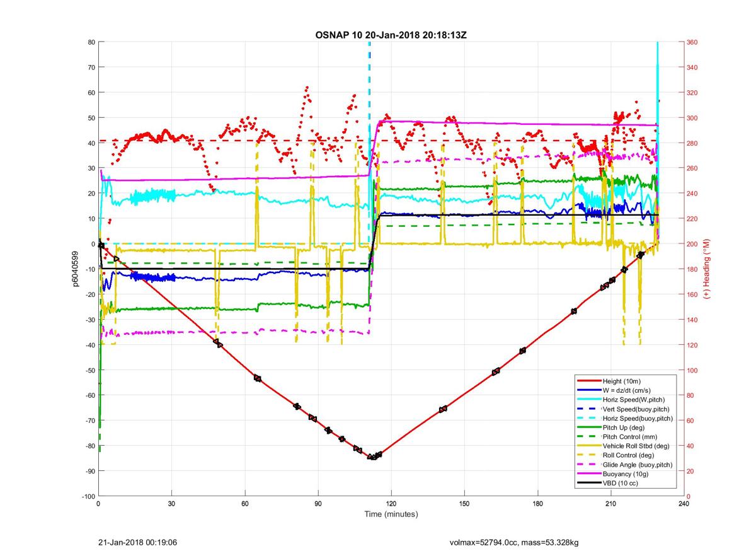Select x-axis tick label "240"
The image size is (756, 558).
(684, 504)
